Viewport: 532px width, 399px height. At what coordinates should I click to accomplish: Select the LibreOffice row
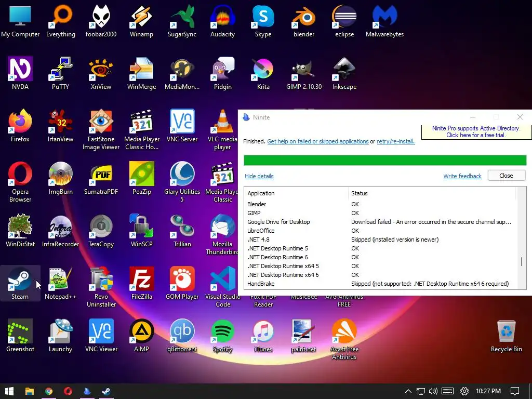382,231
